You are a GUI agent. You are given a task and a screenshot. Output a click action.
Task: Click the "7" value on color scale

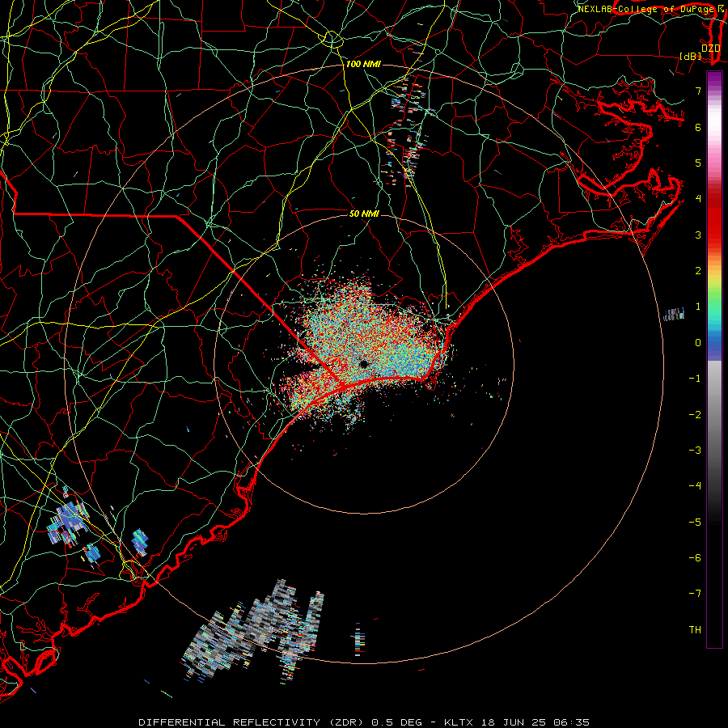(x=698, y=91)
